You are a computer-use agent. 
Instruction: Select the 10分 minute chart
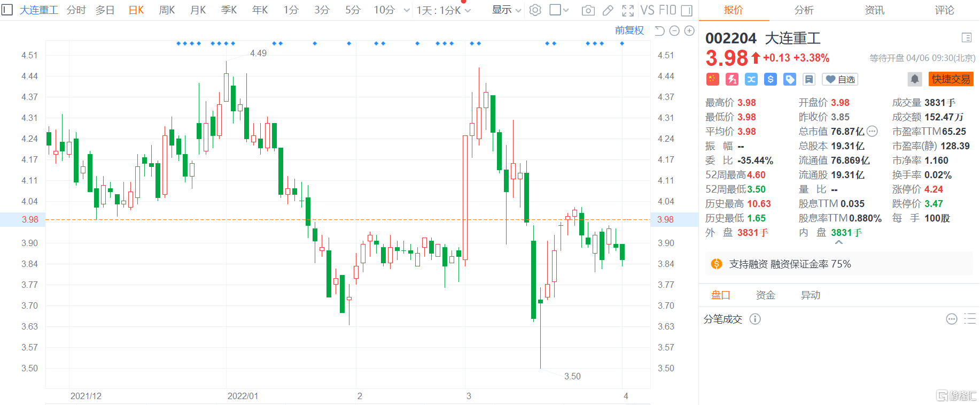point(384,10)
